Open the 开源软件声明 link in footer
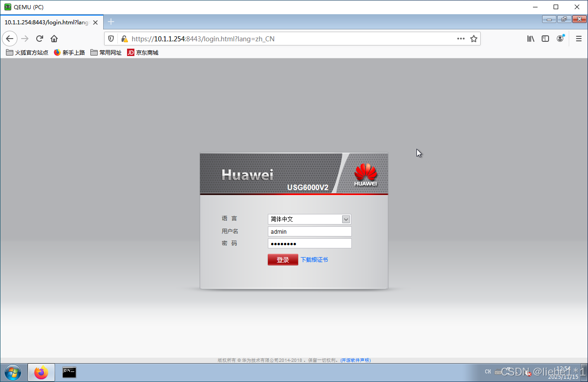The image size is (588, 382). pyautogui.click(x=355, y=360)
